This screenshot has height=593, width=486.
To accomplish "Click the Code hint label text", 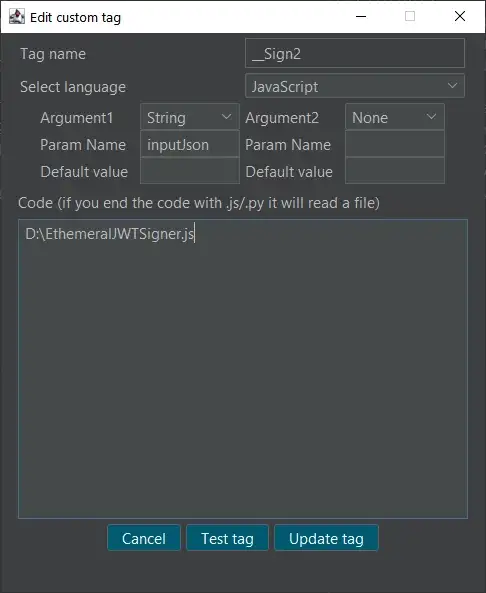I will [199, 203].
